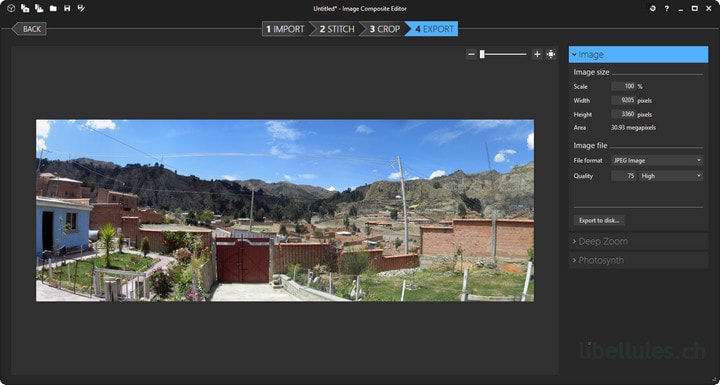Click the Image size heading
720x385 pixels.
[x=591, y=72]
